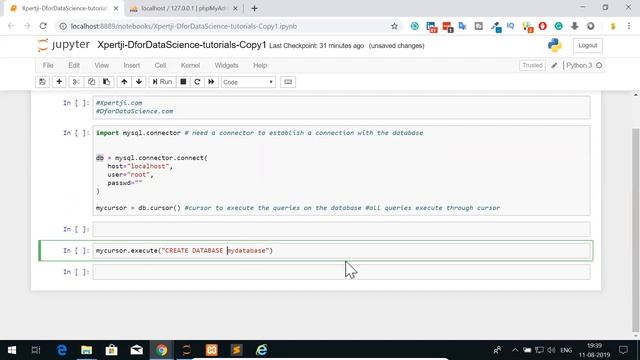
Task: Open the View menu
Action: (102, 65)
